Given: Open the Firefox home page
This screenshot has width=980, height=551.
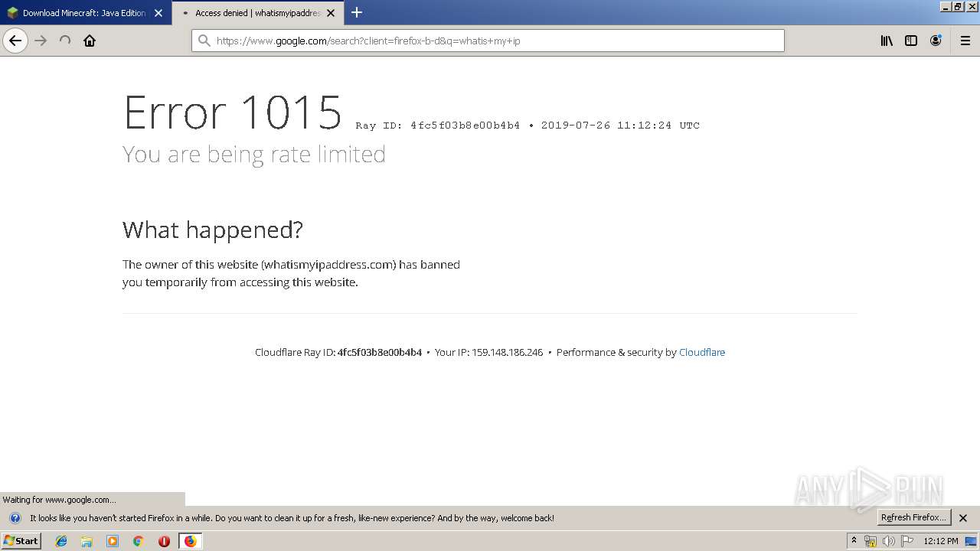Looking at the screenshot, I should [x=90, y=41].
